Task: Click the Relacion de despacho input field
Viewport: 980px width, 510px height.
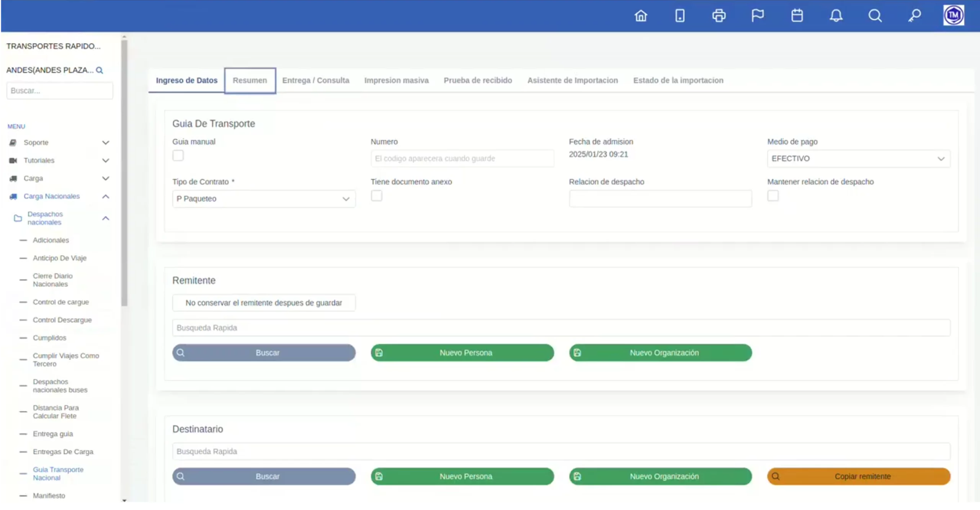Action: pos(660,199)
